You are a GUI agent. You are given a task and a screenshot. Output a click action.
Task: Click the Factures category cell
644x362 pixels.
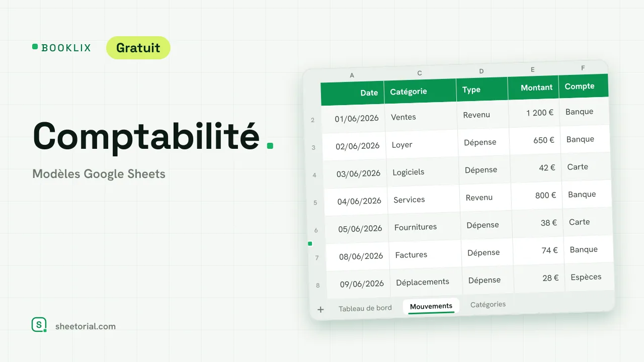tap(426, 255)
